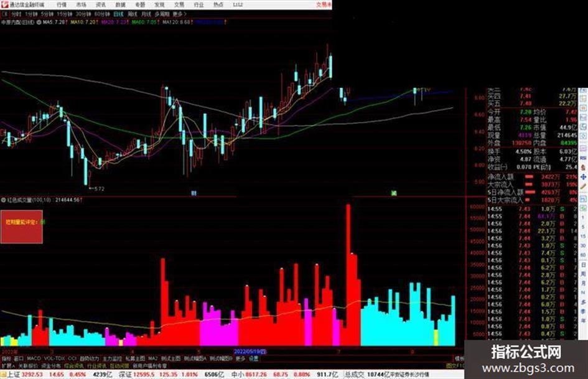Switch indicator to 主力监控
The height and width of the screenshot is (379, 588).
click(x=112, y=358)
